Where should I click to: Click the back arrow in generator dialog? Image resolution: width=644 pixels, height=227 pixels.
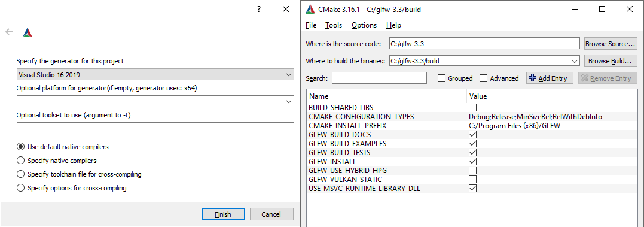pyautogui.click(x=9, y=32)
